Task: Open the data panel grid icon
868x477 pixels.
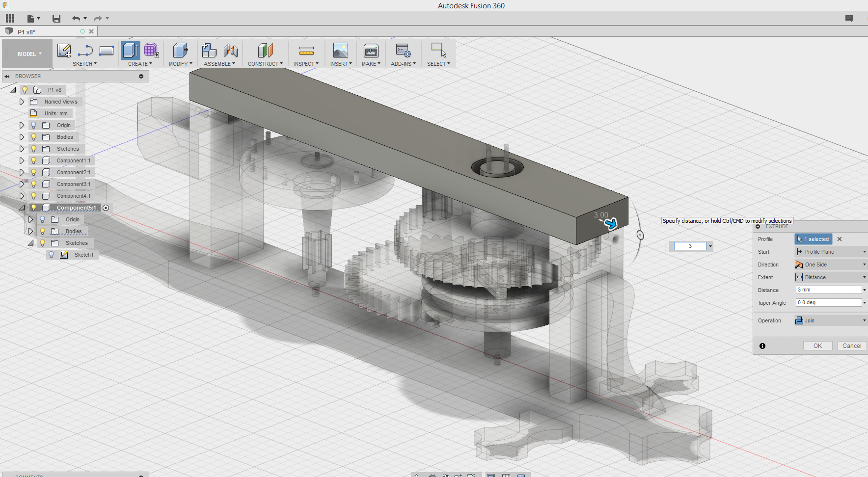Action: (10, 19)
